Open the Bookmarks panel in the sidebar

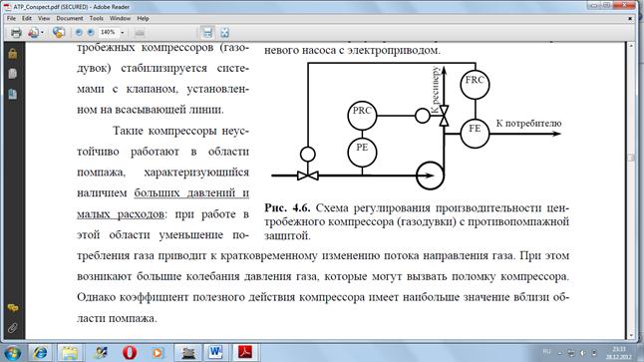click(12, 94)
